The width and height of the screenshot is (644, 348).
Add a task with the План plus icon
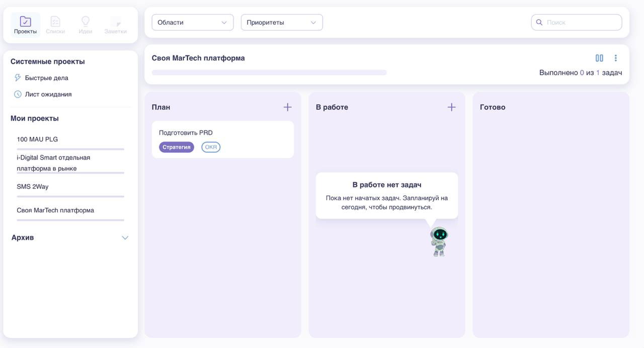coord(287,107)
